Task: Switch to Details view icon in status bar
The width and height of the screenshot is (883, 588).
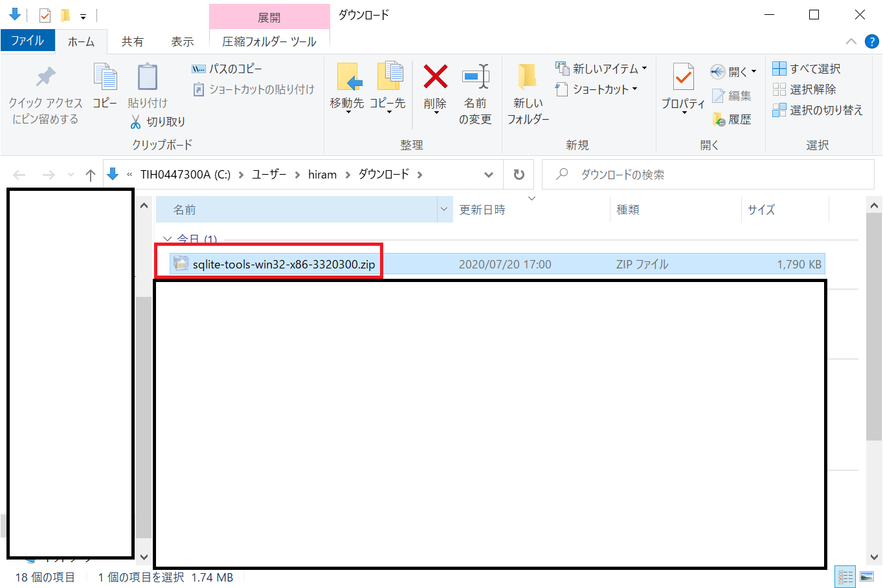Action: click(x=845, y=576)
